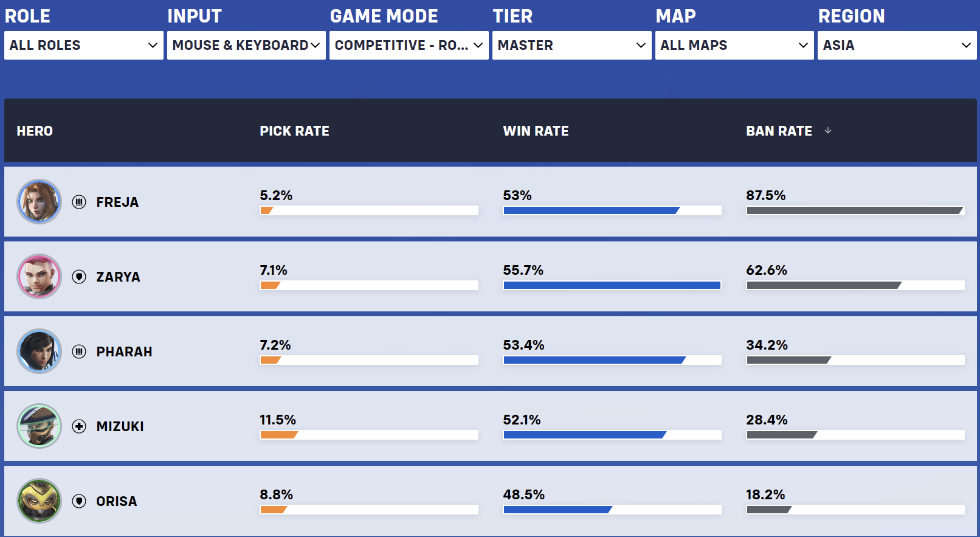
Task: Open the Map dropdown showing All Maps
Action: pyautogui.click(x=734, y=46)
